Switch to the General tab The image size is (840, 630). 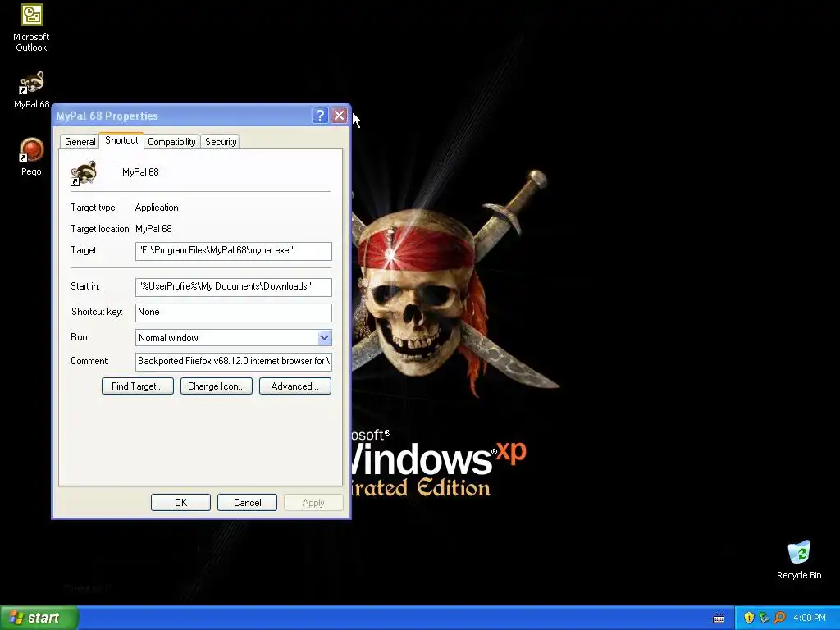click(x=80, y=141)
